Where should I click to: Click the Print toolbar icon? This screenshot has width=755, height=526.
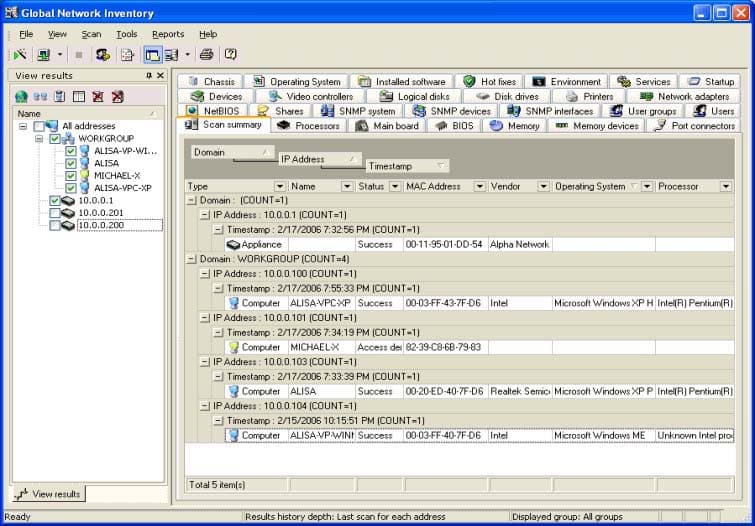click(x=207, y=54)
